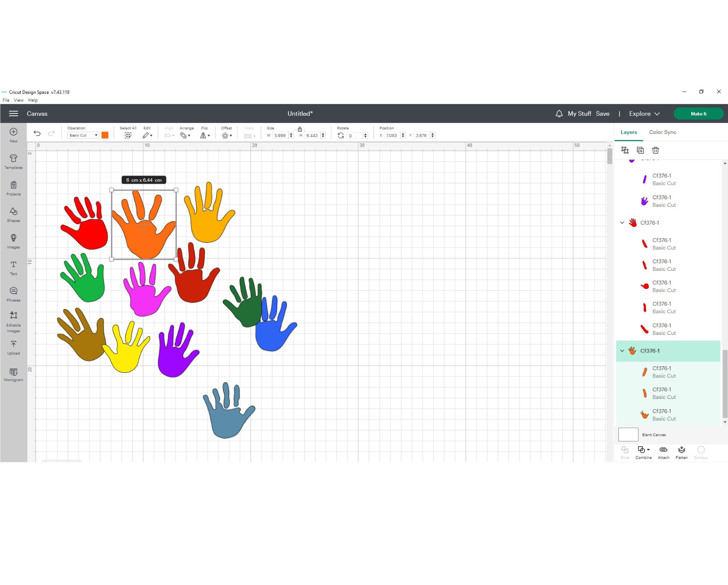
Task: Open the Offset dropdown
Action: [x=227, y=135]
